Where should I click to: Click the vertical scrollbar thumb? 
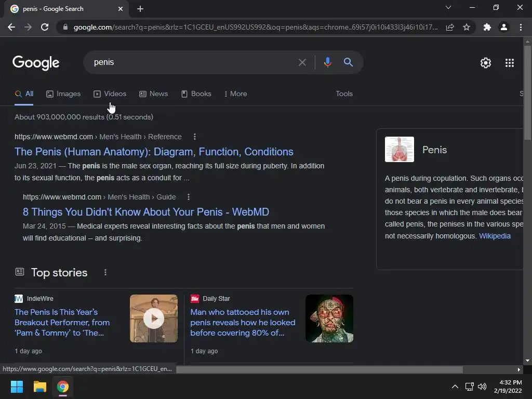tap(527, 92)
